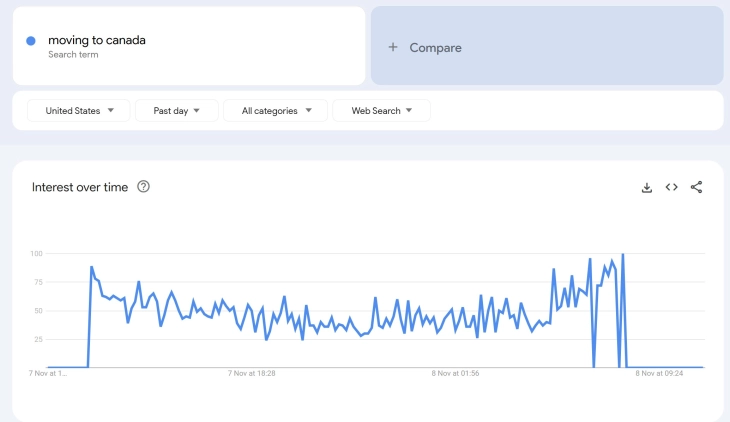Expand the All categories dropdown
Screen dimensions: 730x422
click(277, 111)
